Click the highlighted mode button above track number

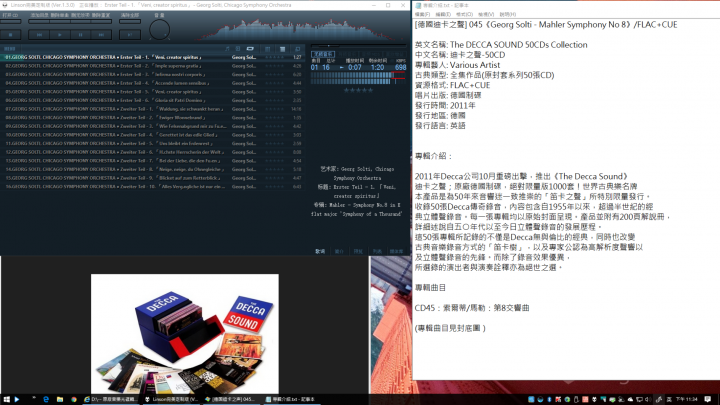tap(323, 54)
